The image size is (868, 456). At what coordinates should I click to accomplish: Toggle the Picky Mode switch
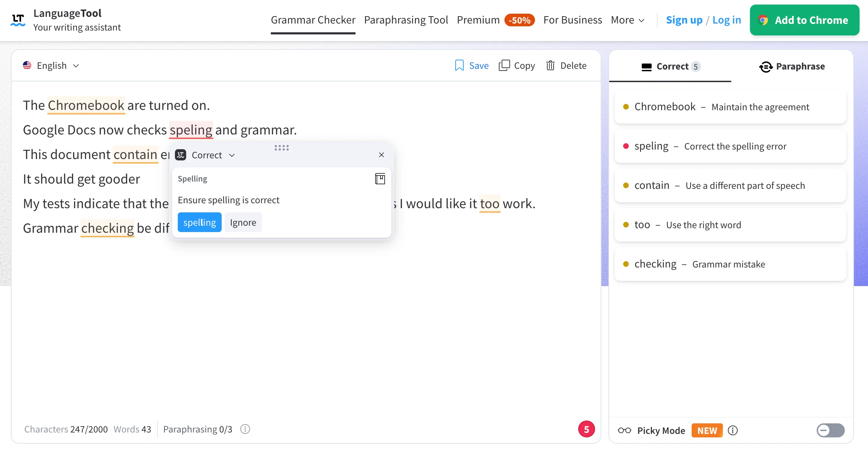pos(830,430)
